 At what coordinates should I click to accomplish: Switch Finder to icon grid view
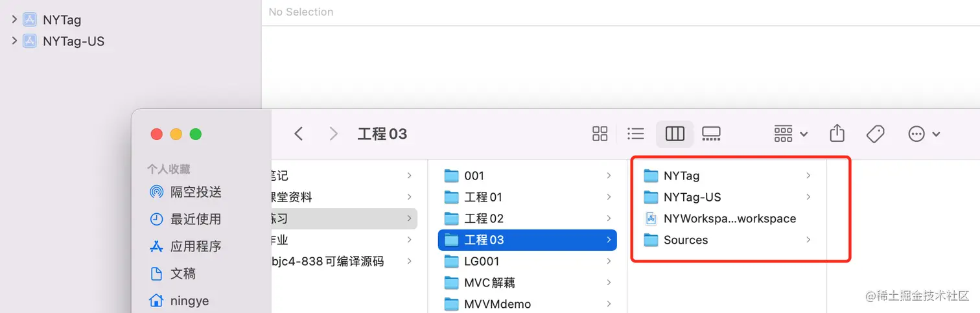(x=600, y=134)
